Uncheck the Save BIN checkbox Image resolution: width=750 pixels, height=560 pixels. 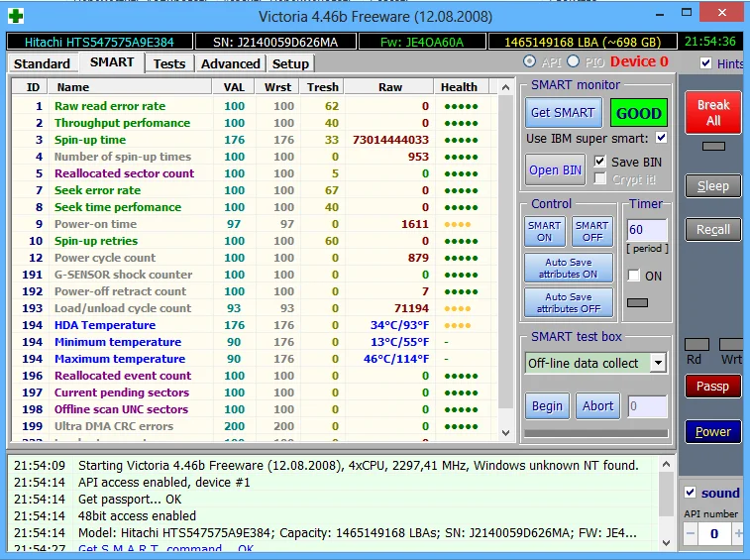[599, 162]
